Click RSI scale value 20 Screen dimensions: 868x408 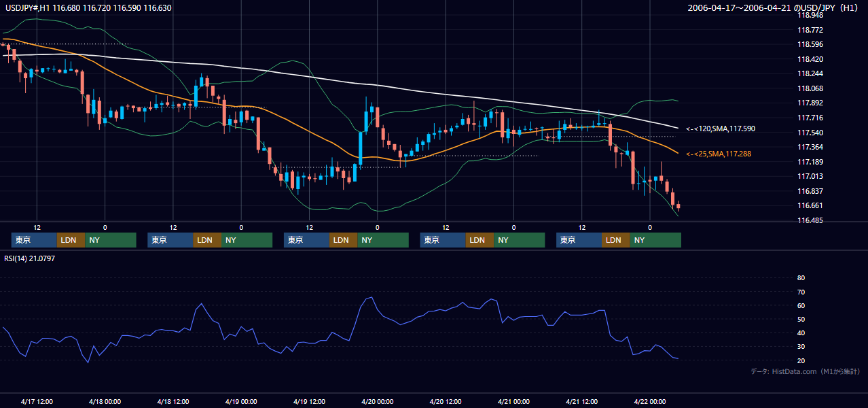(801, 360)
